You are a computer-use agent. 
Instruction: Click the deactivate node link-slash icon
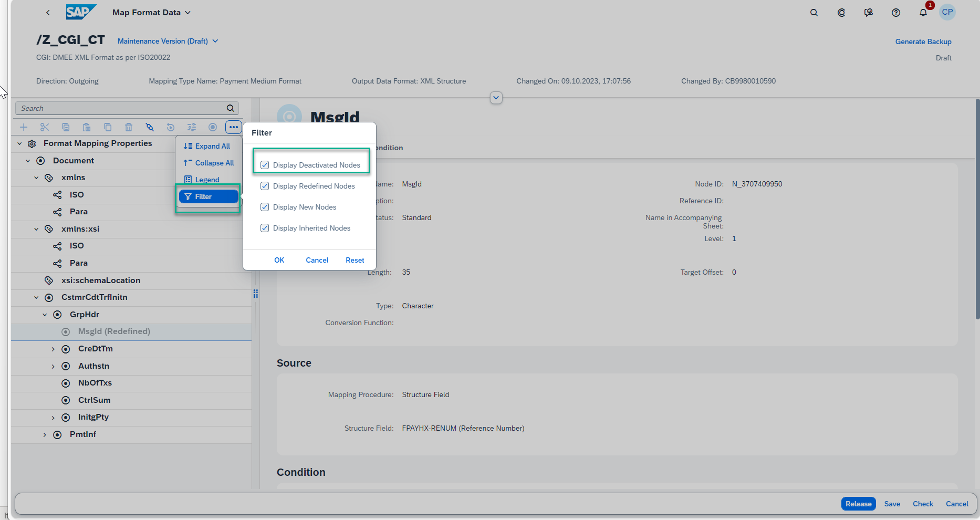pos(150,127)
